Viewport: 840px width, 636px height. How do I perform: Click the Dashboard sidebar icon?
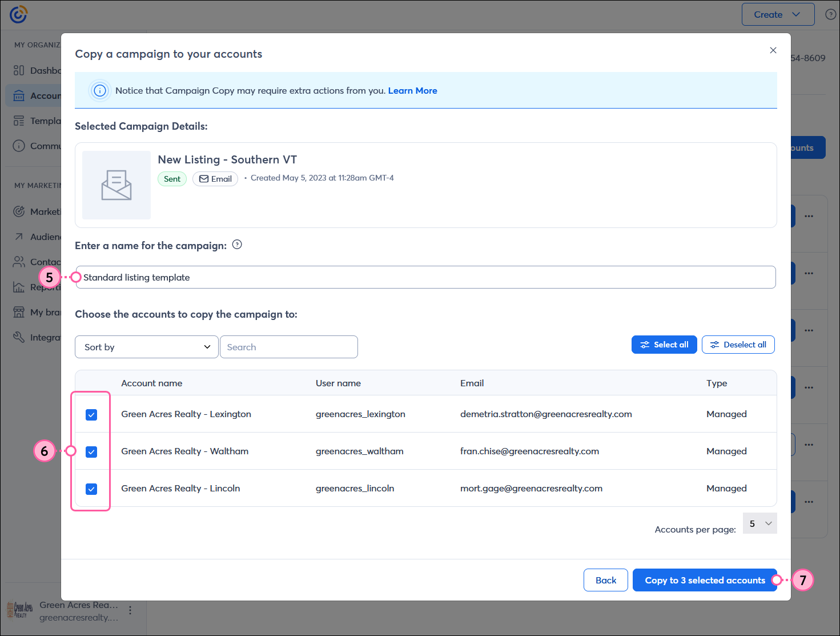tap(19, 70)
